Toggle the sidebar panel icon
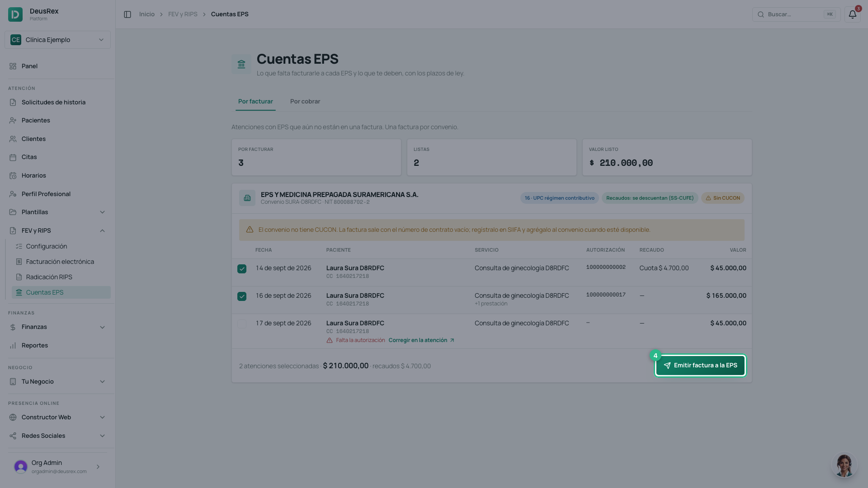This screenshot has width=868, height=488. (x=127, y=14)
